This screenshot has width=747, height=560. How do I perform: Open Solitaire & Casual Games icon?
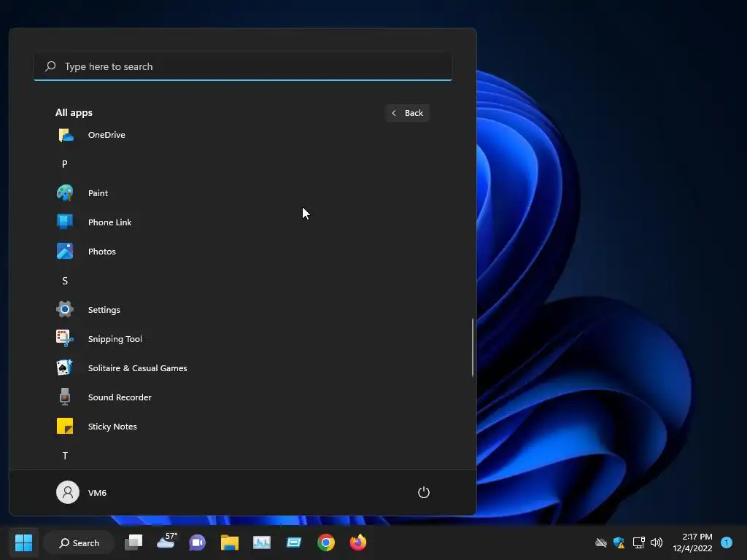coord(65,367)
